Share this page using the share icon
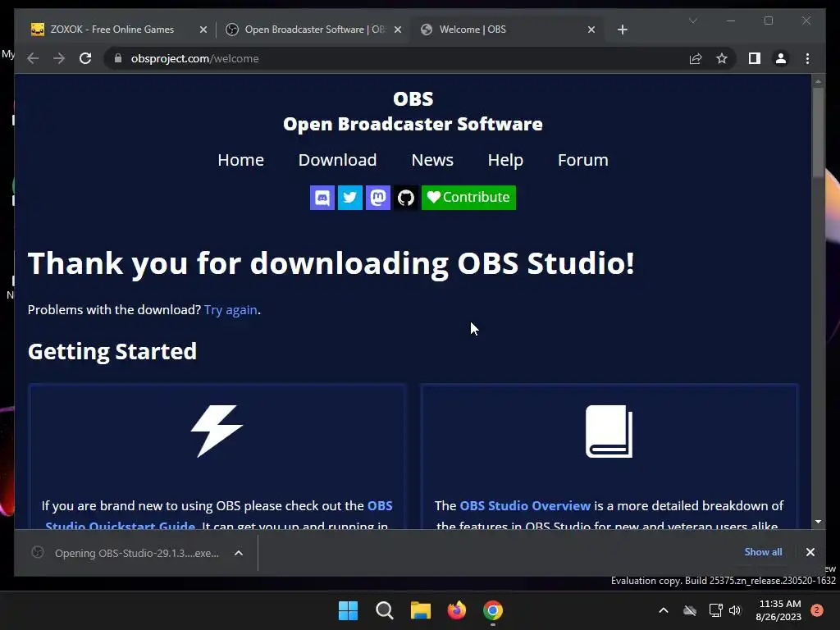Screen dimensions: 840x630 (x=696, y=58)
